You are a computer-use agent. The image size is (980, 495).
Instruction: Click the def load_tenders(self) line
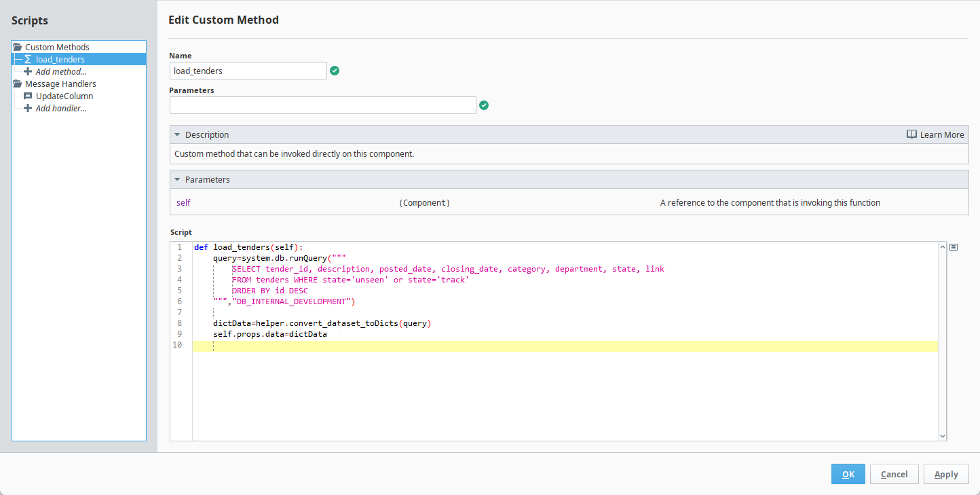(x=248, y=247)
